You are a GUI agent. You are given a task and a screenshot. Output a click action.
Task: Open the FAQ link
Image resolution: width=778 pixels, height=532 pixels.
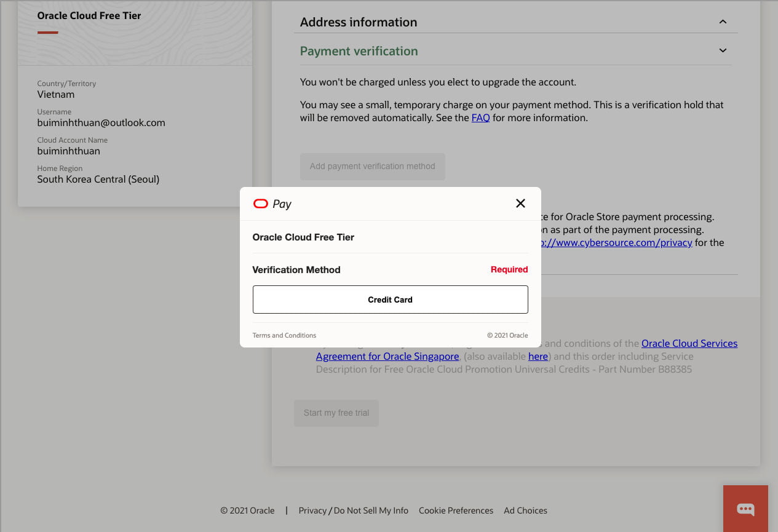[480, 117]
